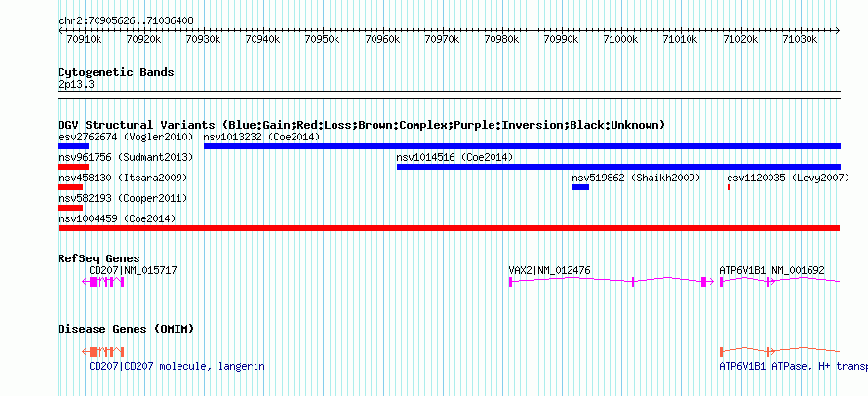Click the chr2:70905626..71036408 region label
Image resolution: width=868 pixels, height=396 pixels.
(x=126, y=20)
